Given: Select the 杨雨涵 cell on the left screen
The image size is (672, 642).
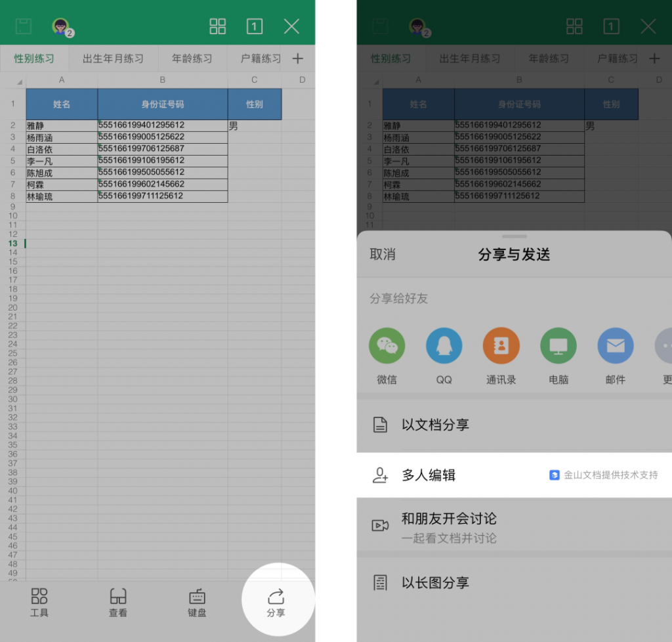Looking at the screenshot, I should click(x=62, y=138).
